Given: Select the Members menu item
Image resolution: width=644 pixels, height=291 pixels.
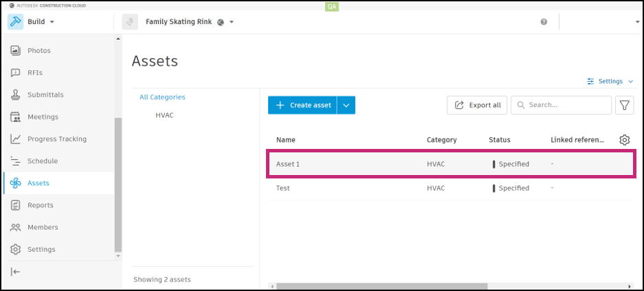Looking at the screenshot, I should [x=42, y=227].
